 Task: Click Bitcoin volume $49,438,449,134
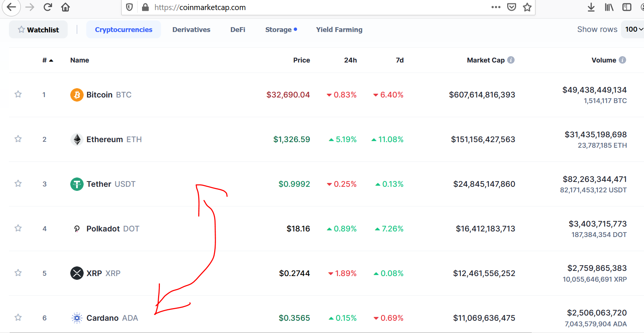click(x=595, y=90)
